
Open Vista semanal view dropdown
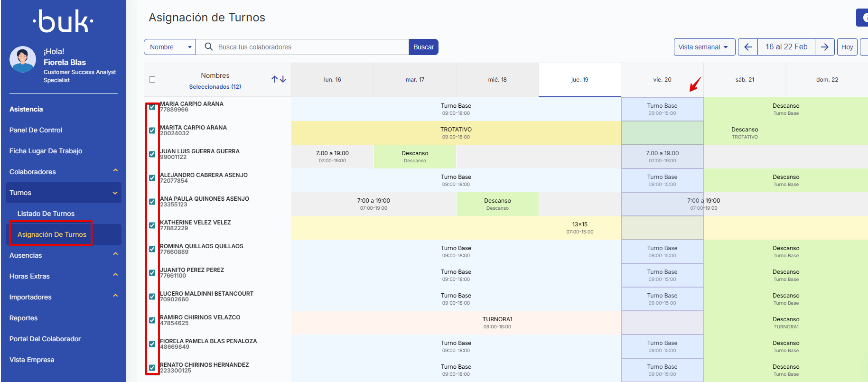click(x=704, y=47)
